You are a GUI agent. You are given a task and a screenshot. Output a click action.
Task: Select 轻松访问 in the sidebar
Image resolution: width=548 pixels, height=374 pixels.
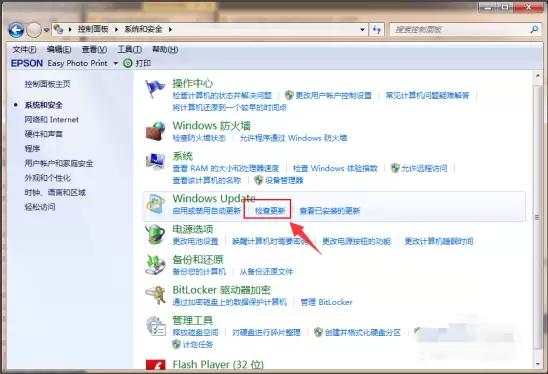pyautogui.click(x=40, y=207)
